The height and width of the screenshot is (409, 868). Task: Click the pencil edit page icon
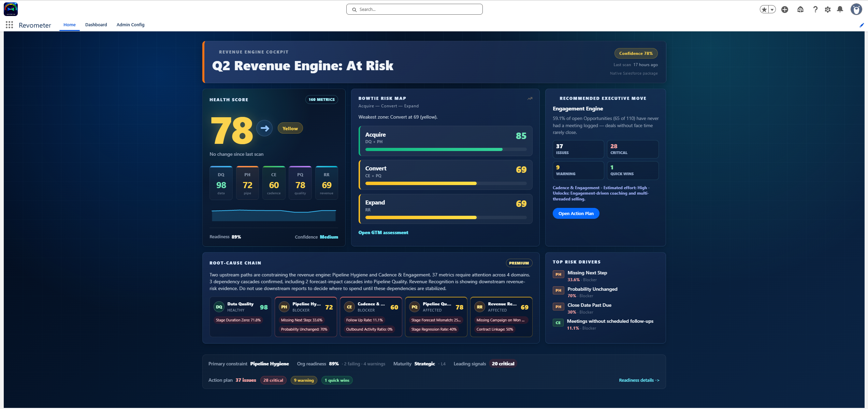point(862,25)
